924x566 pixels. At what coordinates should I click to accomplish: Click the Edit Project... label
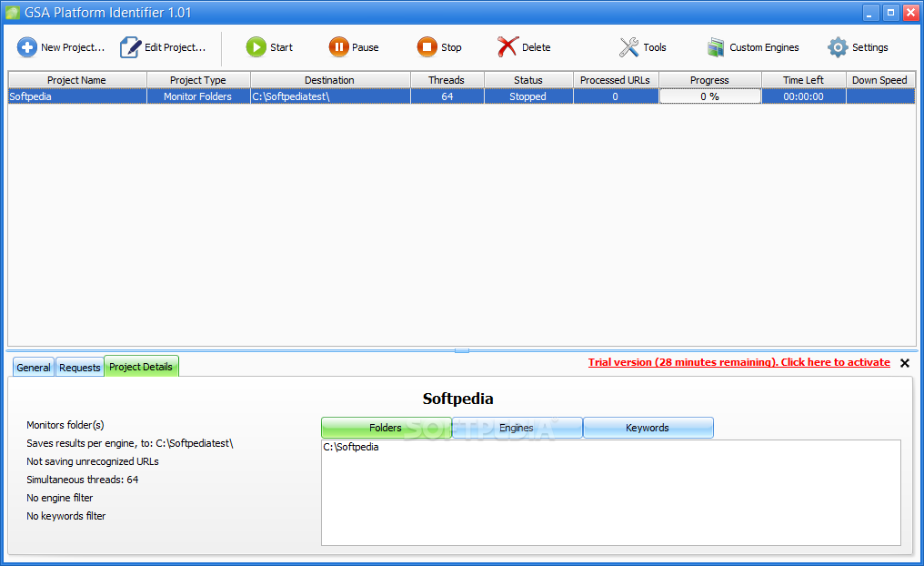point(175,47)
